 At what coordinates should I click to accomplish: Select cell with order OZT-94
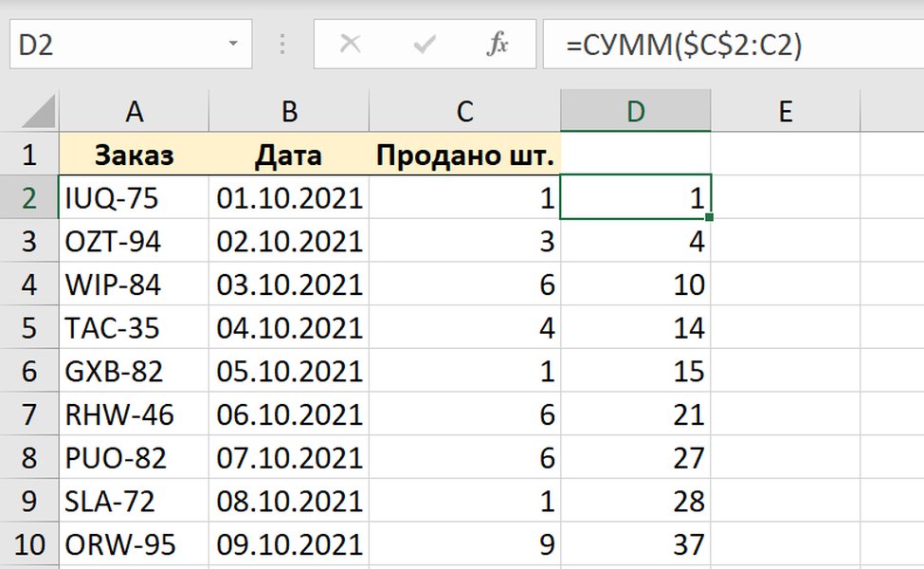(x=135, y=241)
